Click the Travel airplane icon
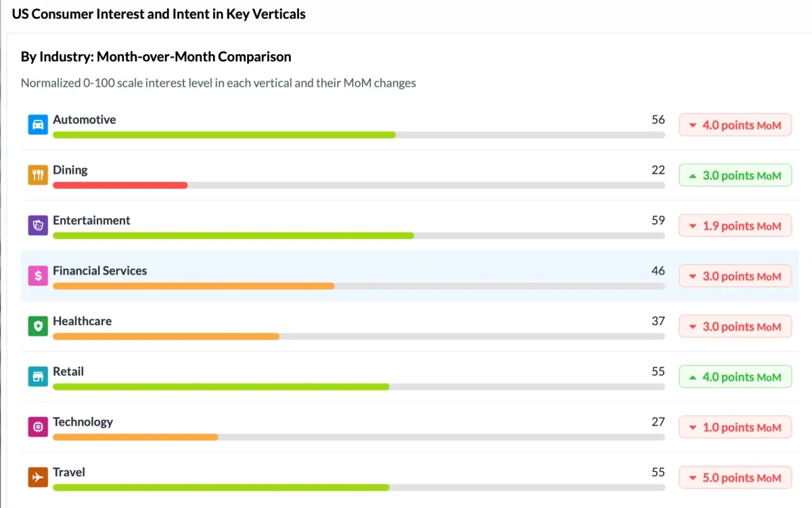This screenshot has height=508, width=812. (38, 477)
